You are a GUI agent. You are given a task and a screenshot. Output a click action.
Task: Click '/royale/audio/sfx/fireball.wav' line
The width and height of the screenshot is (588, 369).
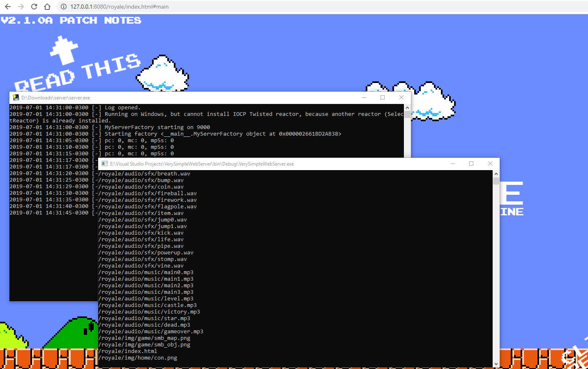148,194
